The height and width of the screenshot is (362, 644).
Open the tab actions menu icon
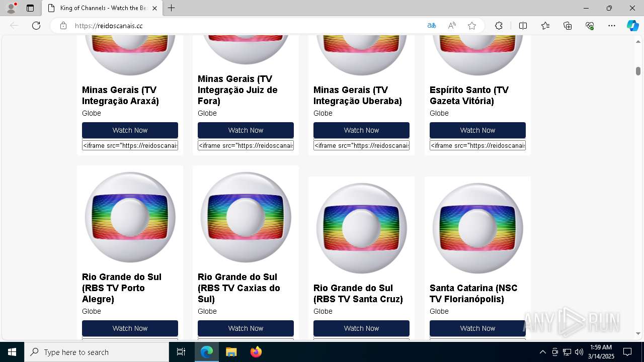[30, 8]
